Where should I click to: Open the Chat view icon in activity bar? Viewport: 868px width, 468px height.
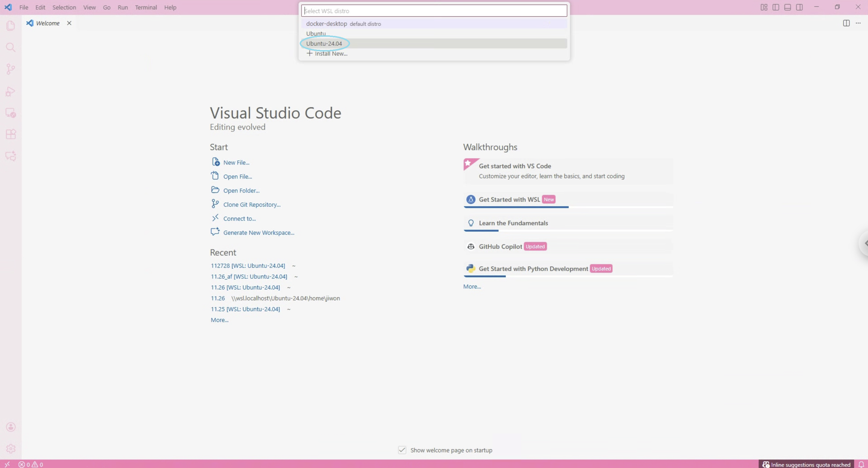(x=11, y=156)
